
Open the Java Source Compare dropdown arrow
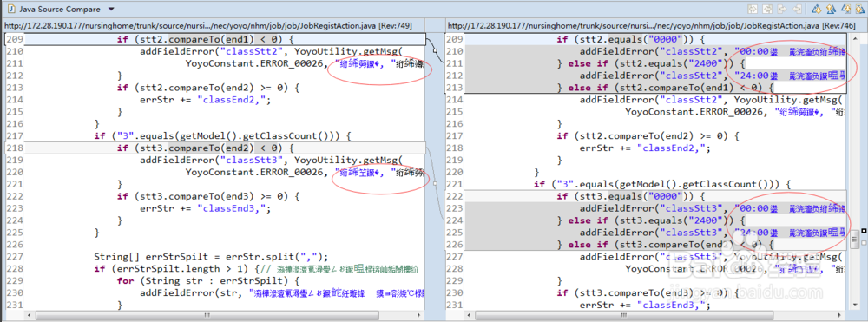point(111,10)
